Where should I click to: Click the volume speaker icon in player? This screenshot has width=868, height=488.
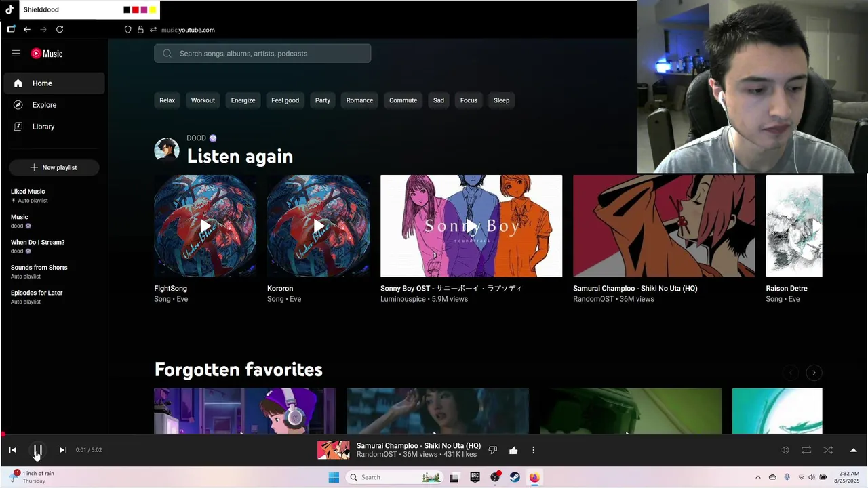[x=785, y=450]
